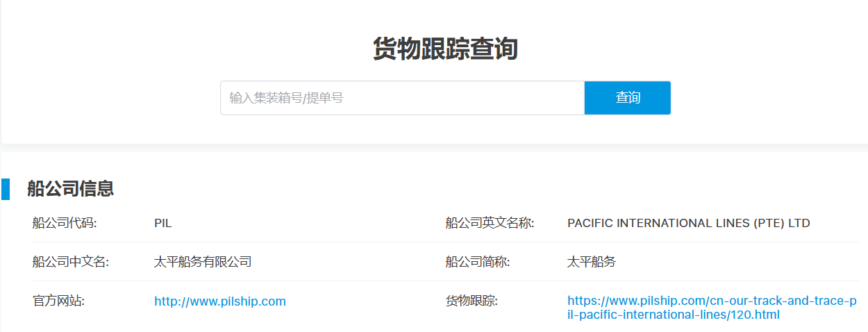Click the 查询 search button
This screenshot has height=332, width=868.
pyautogui.click(x=627, y=98)
